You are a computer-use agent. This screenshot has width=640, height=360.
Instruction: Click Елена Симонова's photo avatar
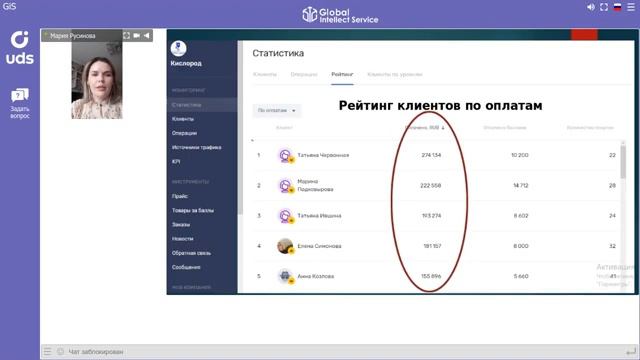pyautogui.click(x=286, y=246)
